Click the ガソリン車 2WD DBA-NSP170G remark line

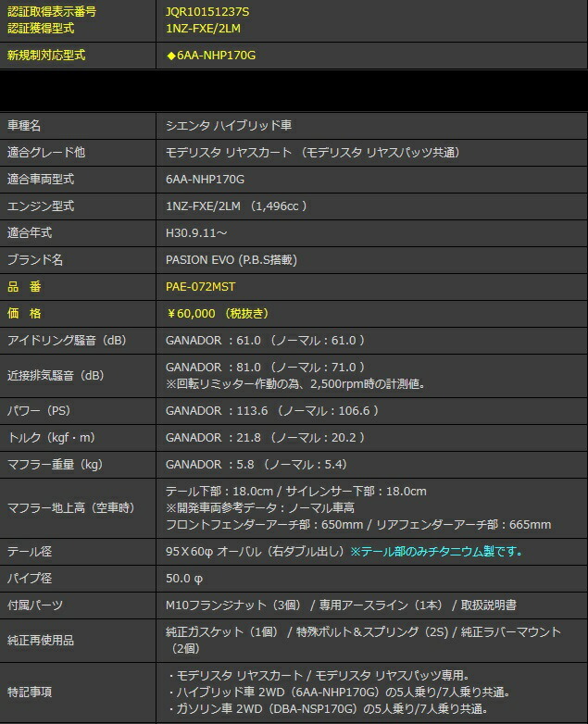point(328,709)
